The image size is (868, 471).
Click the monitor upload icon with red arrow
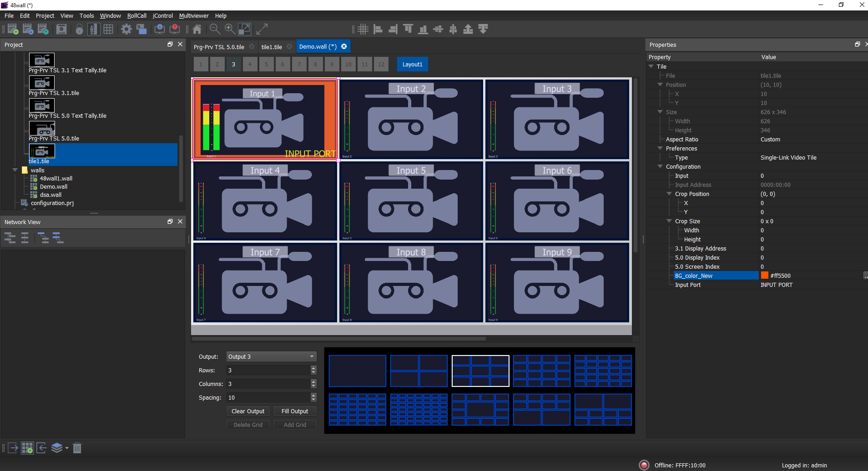pos(175,29)
